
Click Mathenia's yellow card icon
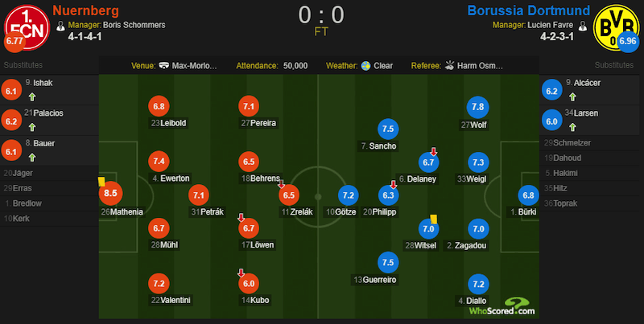click(101, 182)
